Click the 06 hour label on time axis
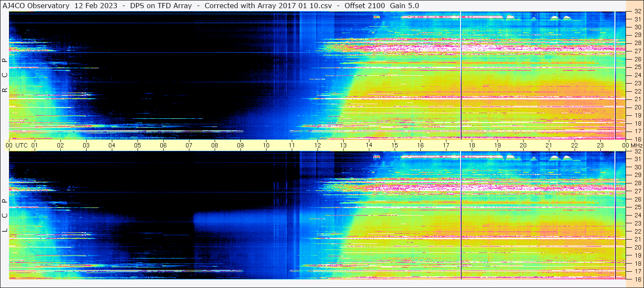The image size is (644, 288). [163, 145]
